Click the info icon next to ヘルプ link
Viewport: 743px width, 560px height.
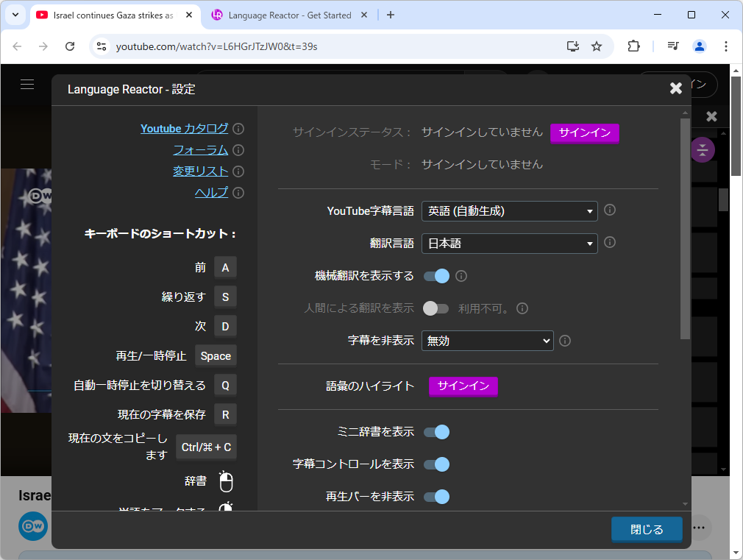pyautogui.click(x=239, y=192)
